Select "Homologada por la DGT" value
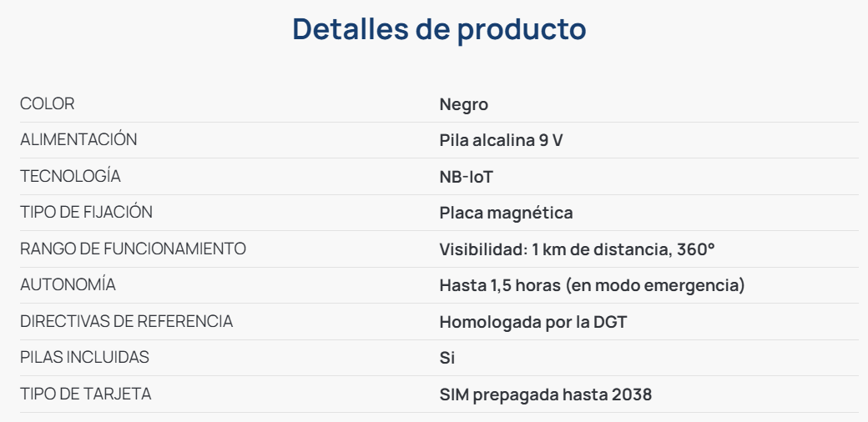This screenshot has width=868, height=422. pos(532,322)
